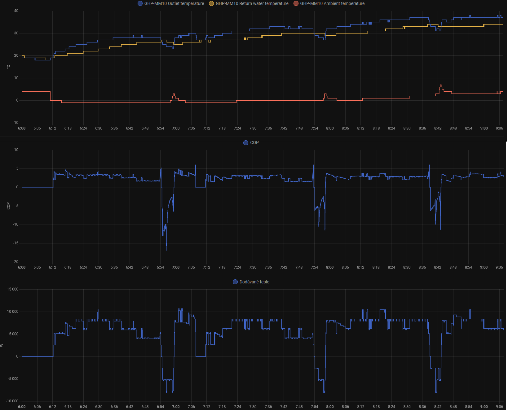Click 7:00 on the COP chart time axis
This screenshot has width=508, height=420.
coord(176,267)
